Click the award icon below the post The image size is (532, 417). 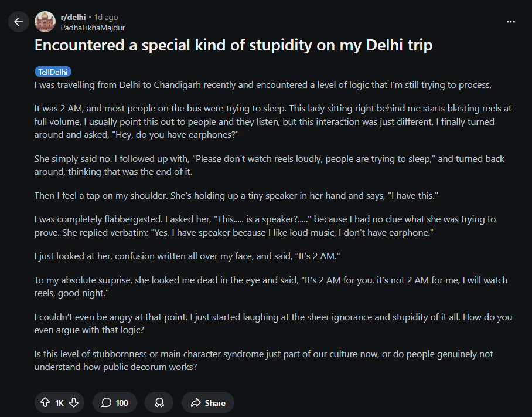[x=159, y=402]
